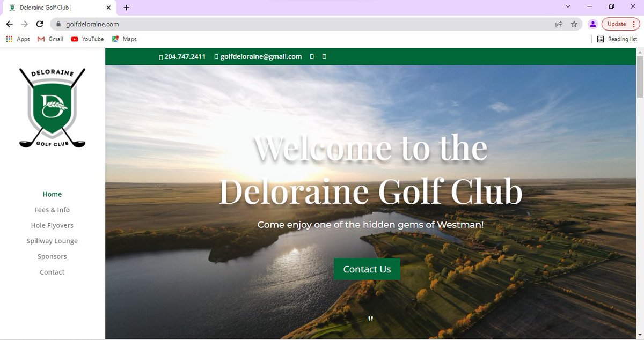The image size is (644, 340).
Task: Click the site security lock icon
Action: pyautogui.click(x=60, y=24)
